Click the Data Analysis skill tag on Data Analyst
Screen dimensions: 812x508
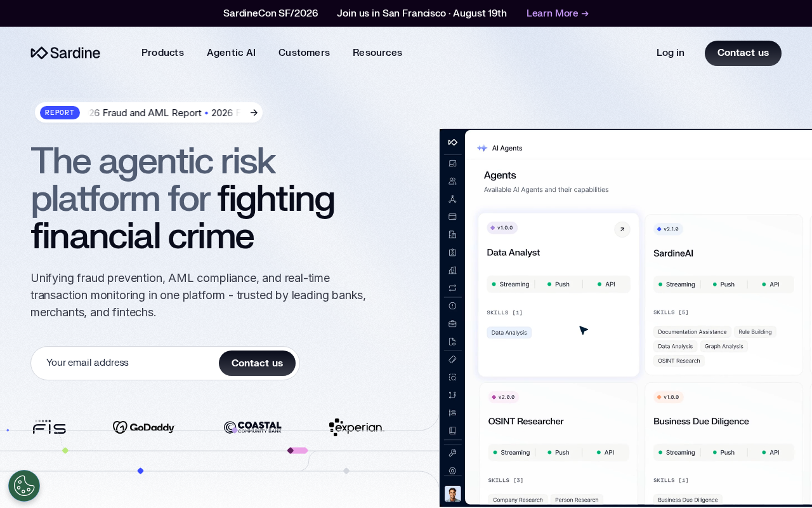point(509,333)
